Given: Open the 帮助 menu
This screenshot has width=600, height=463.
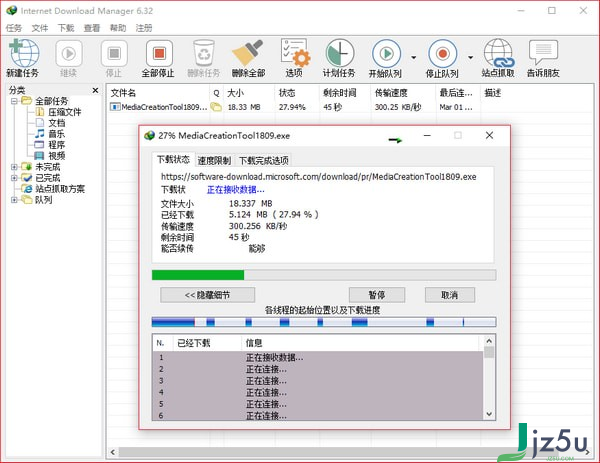Looking at the screenshot, I should (x=118, y=28).
